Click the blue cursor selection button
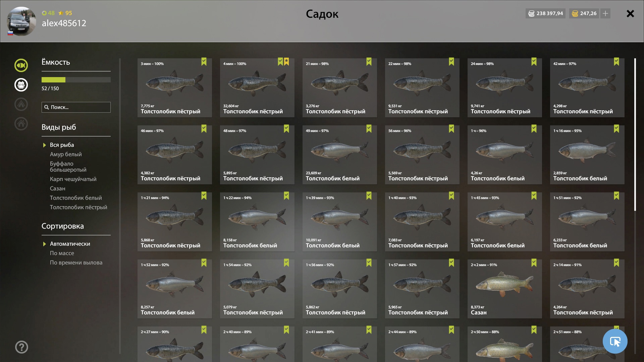 [615, 341]
